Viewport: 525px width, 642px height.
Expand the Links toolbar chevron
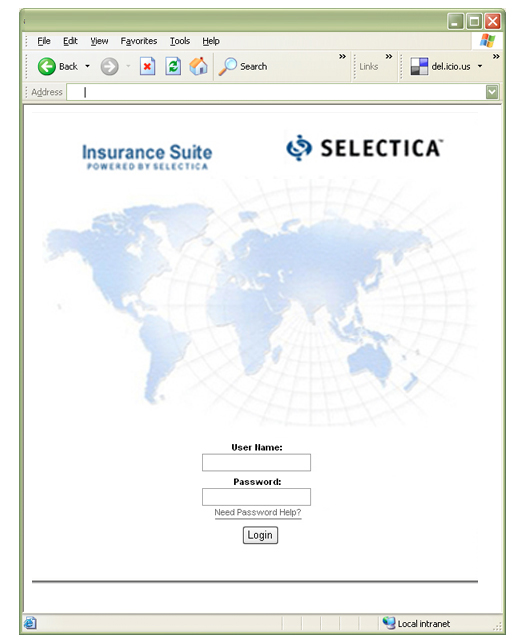tap(389, 57)
